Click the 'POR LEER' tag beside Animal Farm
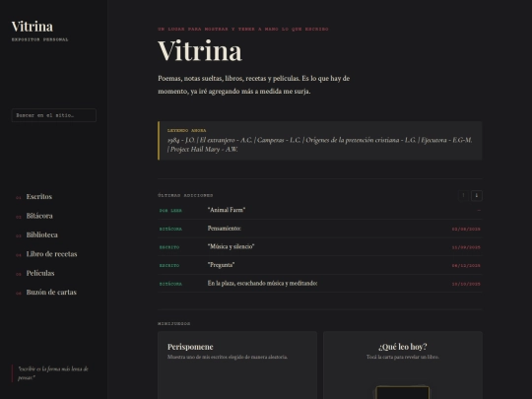The image size is (532, 399). point(170,211)
